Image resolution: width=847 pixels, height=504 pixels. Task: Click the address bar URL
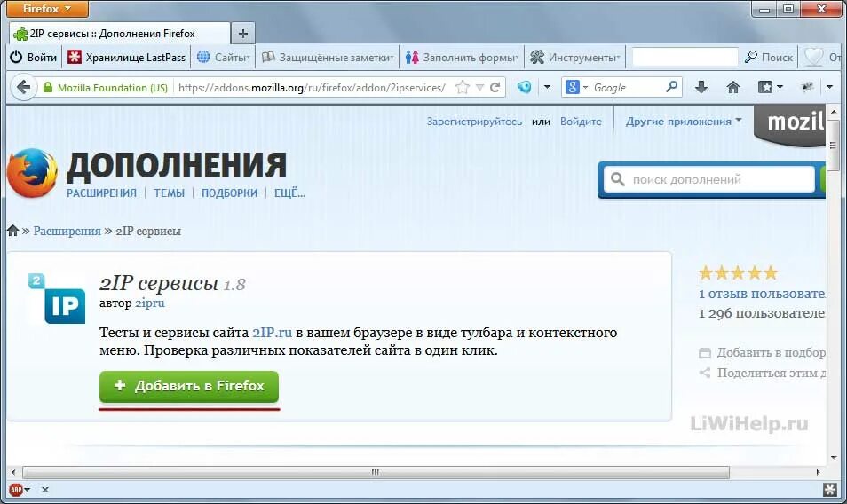312,88
